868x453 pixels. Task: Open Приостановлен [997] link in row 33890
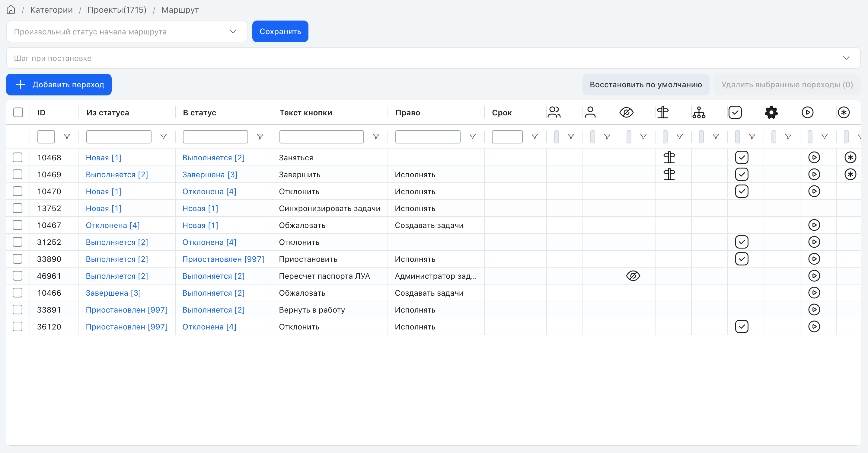tap(223, 259)
